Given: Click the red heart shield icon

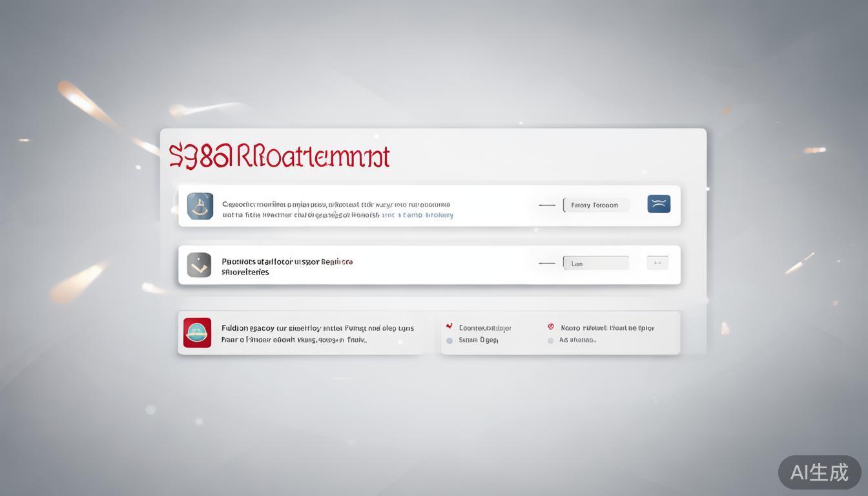Looking at the screenshot, I should point(550,327).
